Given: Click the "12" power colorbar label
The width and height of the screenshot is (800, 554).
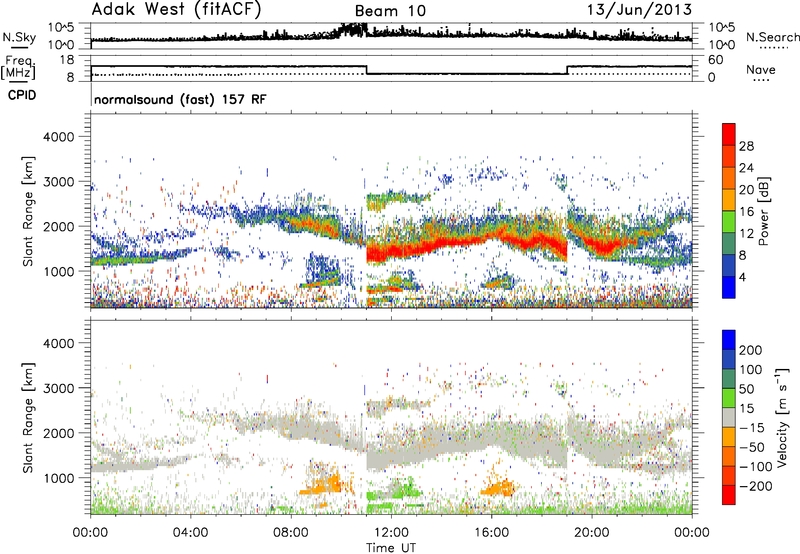Looking at the screenshot, I should tap(746, 234).
